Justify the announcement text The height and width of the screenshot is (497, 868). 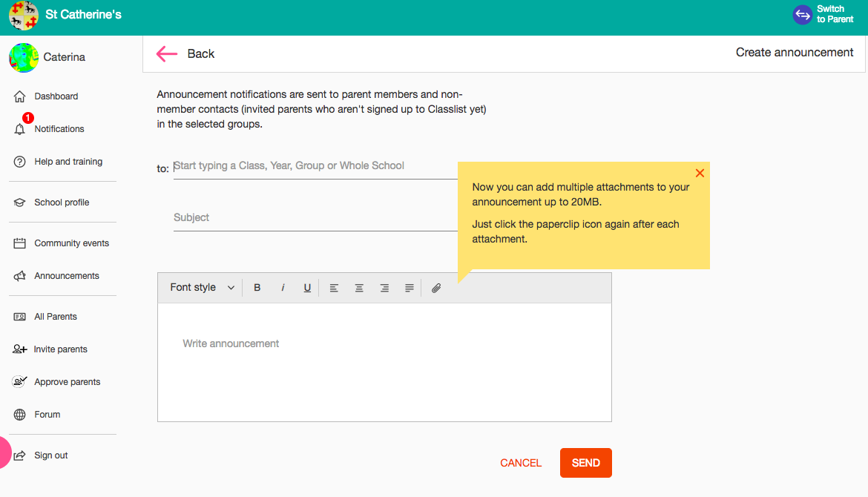point(409,288)
